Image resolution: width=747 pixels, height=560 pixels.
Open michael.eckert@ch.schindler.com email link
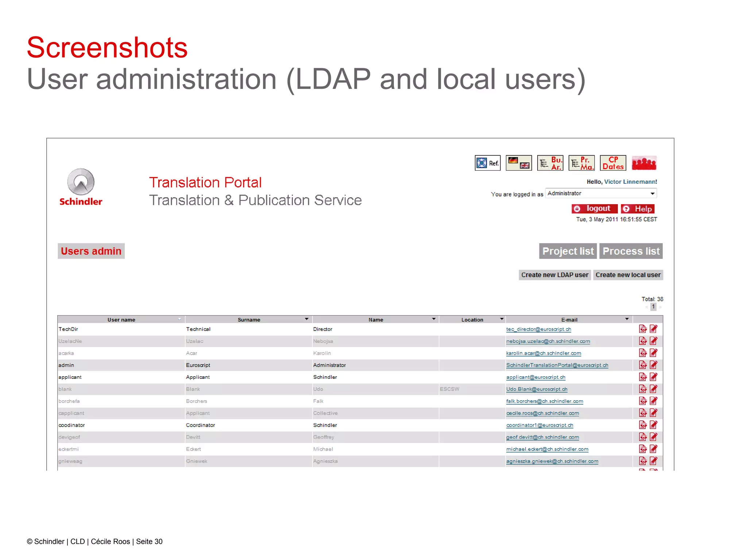(x=547, y=450)
